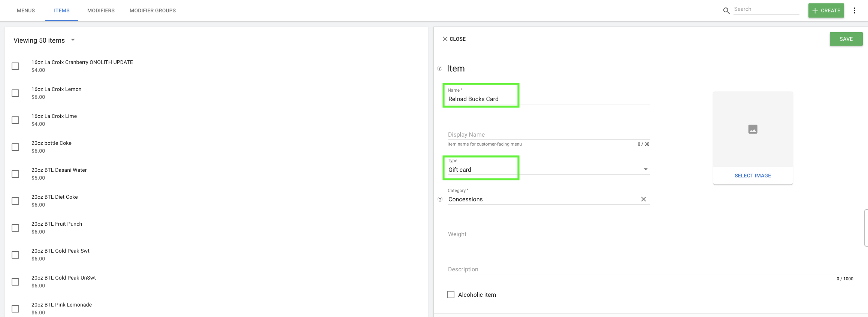The width and height of the screenshot is (868, 317).
Task: Open the 20oz BTL Diet Coke item
Action: (54, 201)
